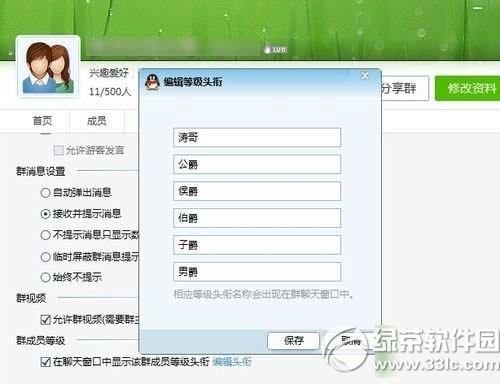Toggle 允许游客发言 checkbox
Screen dimensions: 500x384
pos(59,151)
